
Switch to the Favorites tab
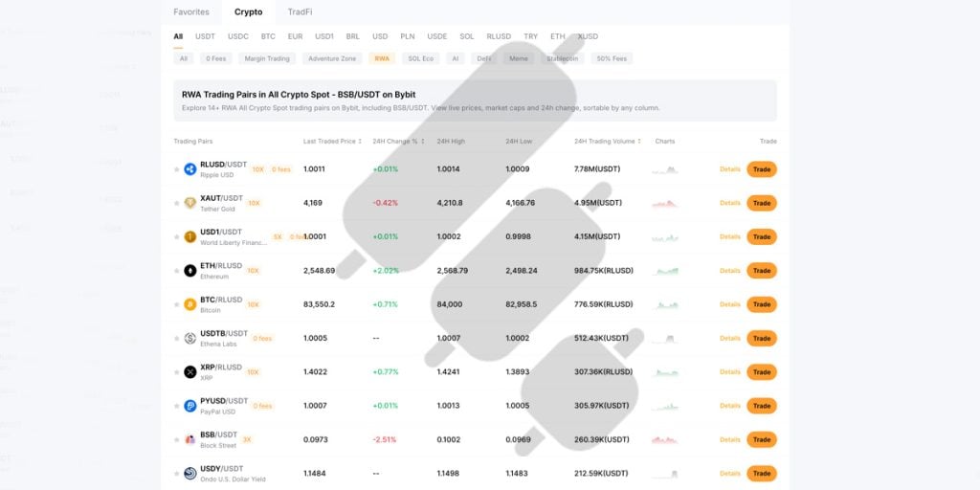(191, 11)
